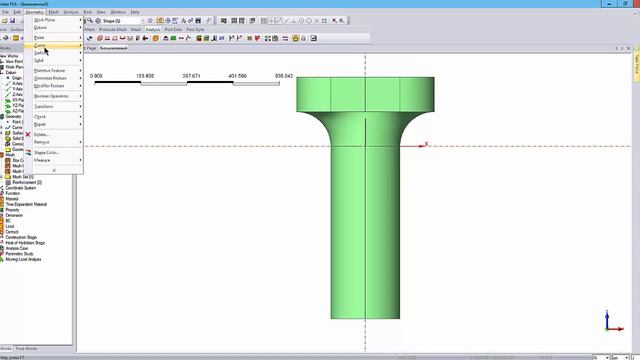Select Function tree item
This screenshot has height=360, width=640.
(12, 193)
